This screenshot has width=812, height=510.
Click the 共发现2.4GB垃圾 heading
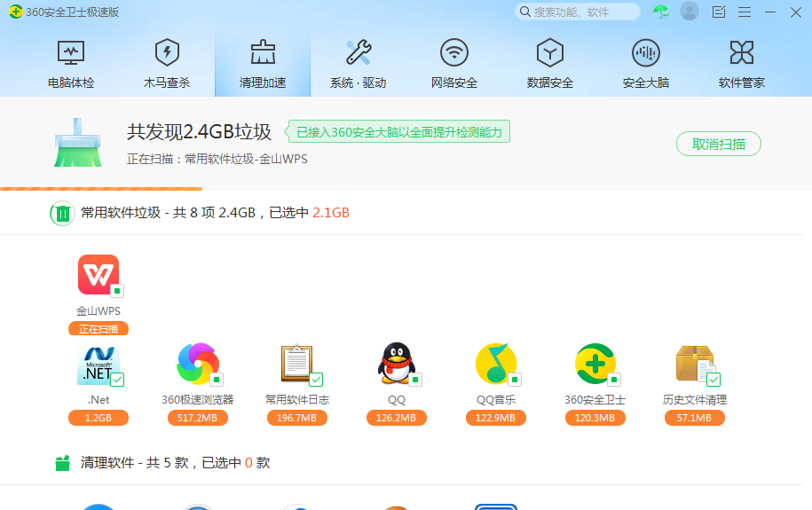coord(200,131)
